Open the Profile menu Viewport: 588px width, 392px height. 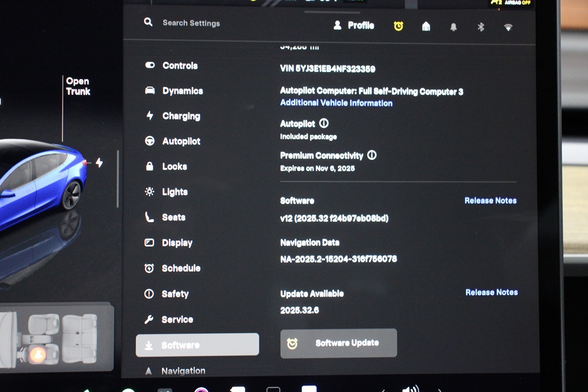[354, 25]
